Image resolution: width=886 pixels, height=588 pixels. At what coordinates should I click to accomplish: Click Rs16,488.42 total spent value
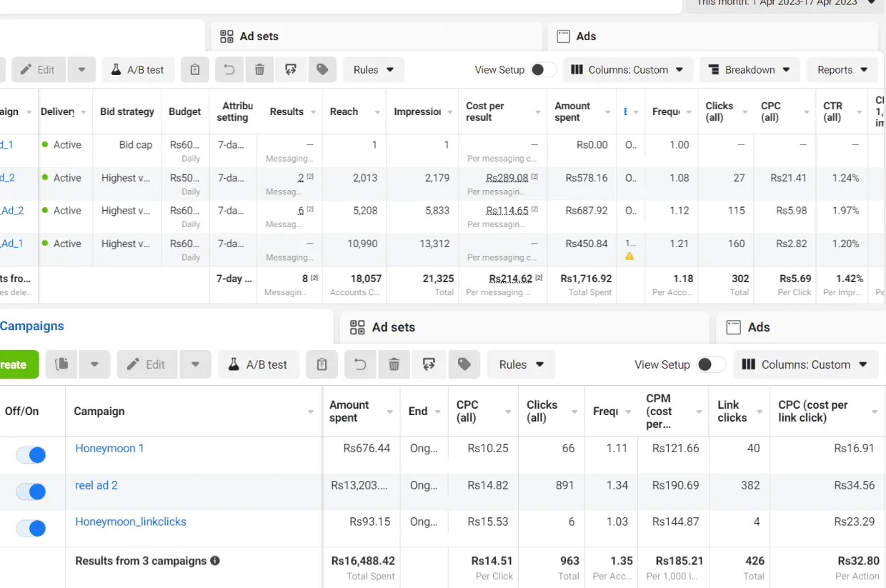[363, 561]
